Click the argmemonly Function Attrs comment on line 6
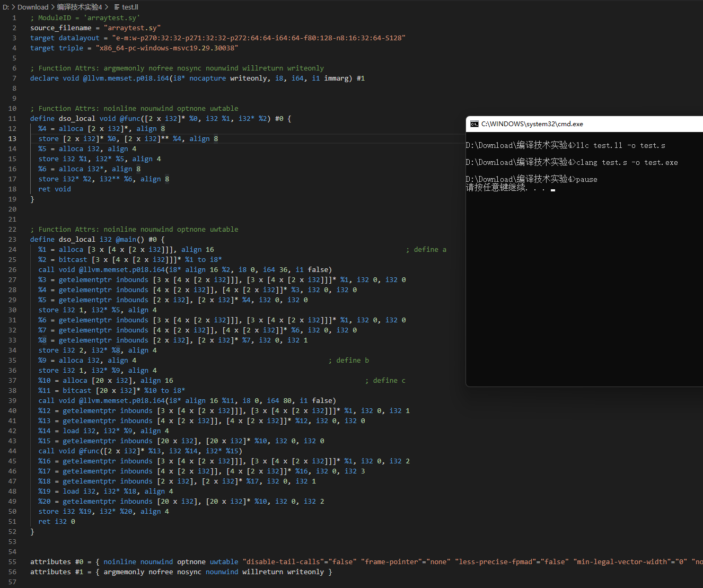The image size is (703, 588). pos(177,68)
